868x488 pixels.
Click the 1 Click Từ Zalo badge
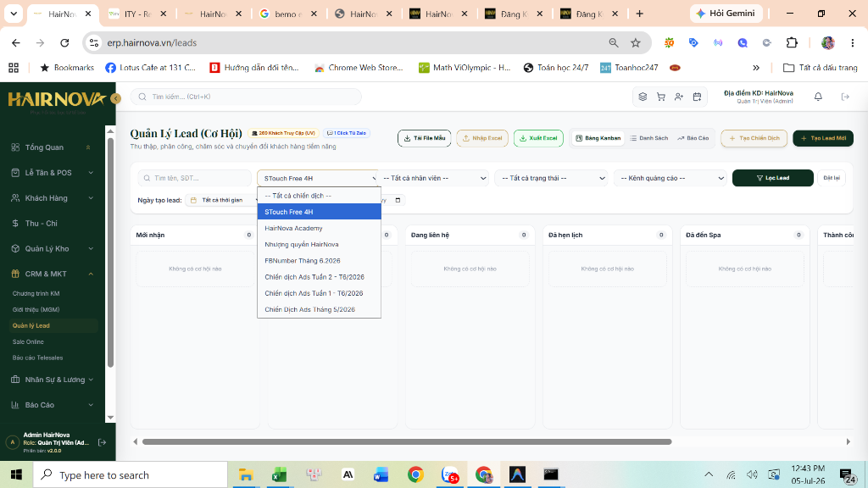pyautogui.click(x=347, y=133)
